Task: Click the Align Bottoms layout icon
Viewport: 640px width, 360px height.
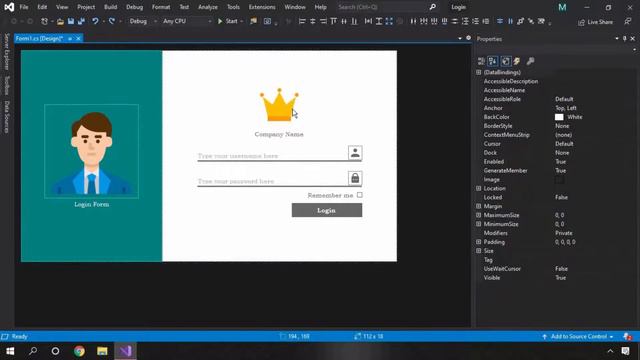Action: coord(354,21)
